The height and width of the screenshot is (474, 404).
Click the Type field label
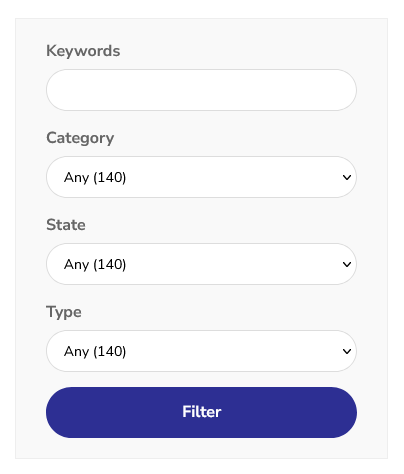tap(64, 312)
